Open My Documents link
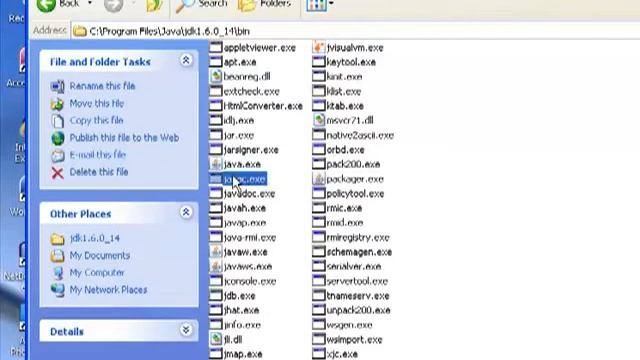640x360 pixels. (100, 256)
